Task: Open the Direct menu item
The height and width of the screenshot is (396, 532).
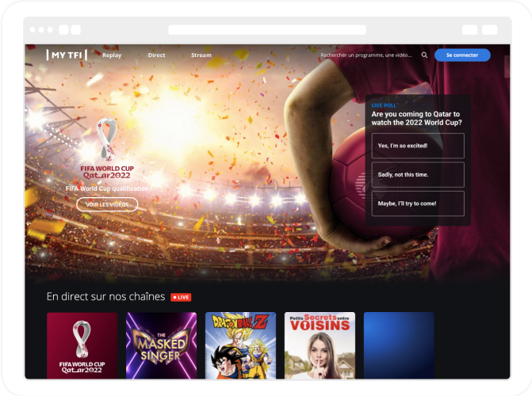Action: [x=156, y=55]
